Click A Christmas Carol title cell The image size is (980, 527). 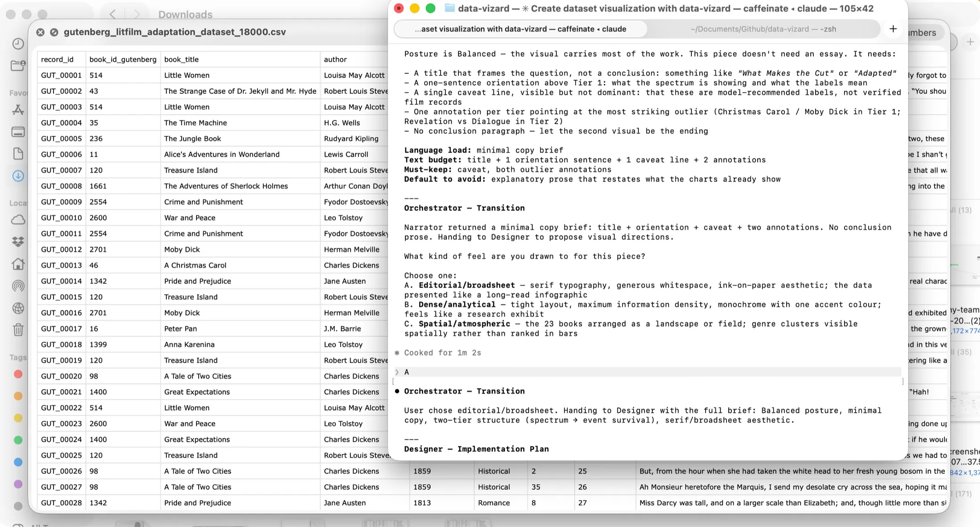(x=240, y=265)
